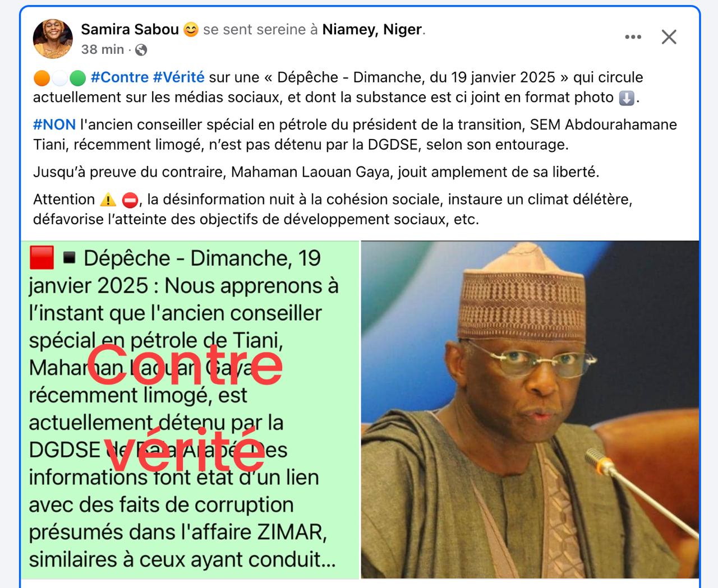Open the 38 min timestamp link
The image size is (718, 588).
[x=102, y=49]
